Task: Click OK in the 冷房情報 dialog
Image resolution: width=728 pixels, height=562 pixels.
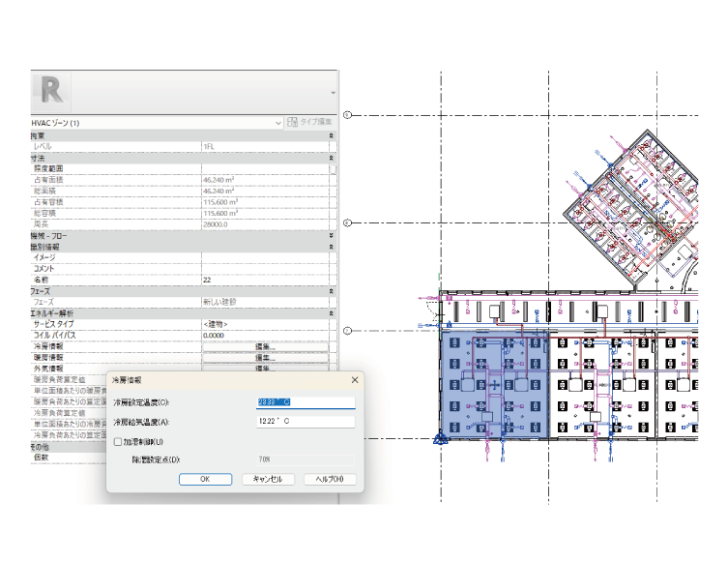Action: pos(204,479)
